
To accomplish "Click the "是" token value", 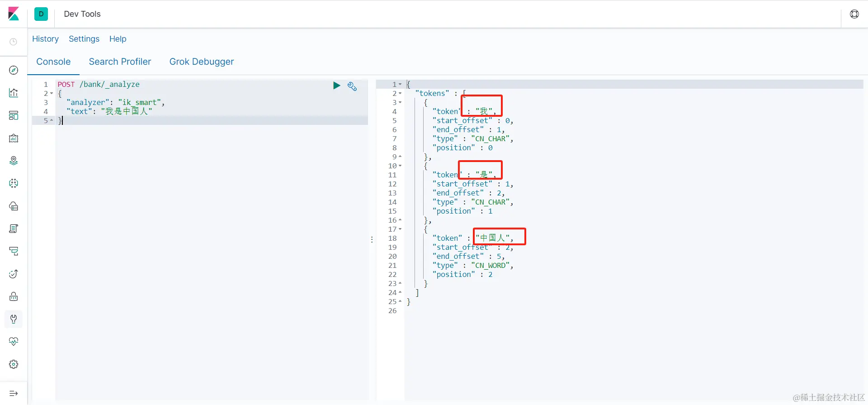I will pyautogui.click(x=484, y=175).
